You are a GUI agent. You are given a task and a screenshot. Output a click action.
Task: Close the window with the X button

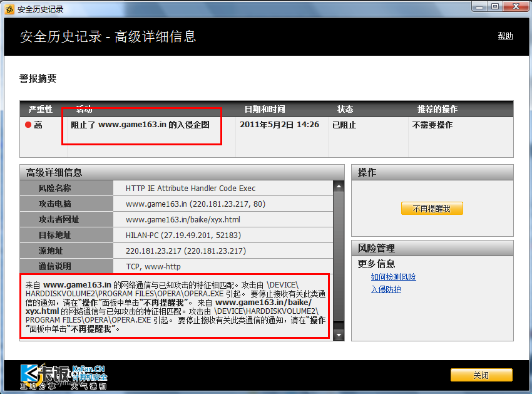516,7
